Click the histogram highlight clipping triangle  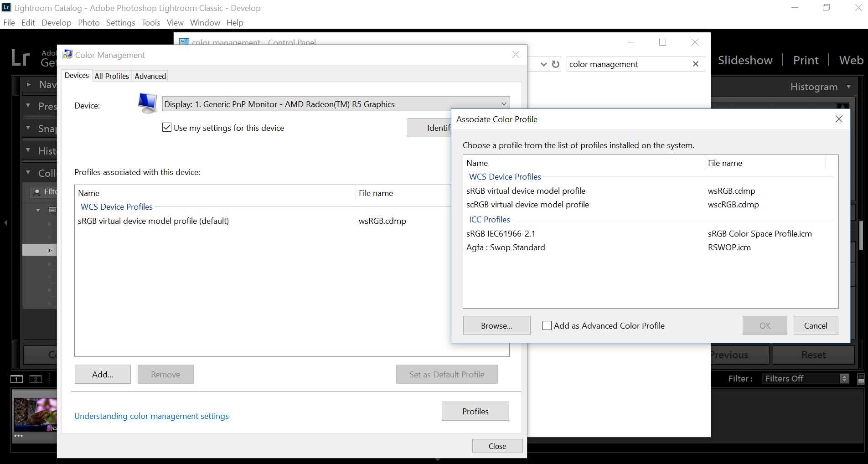pos(842,106)
